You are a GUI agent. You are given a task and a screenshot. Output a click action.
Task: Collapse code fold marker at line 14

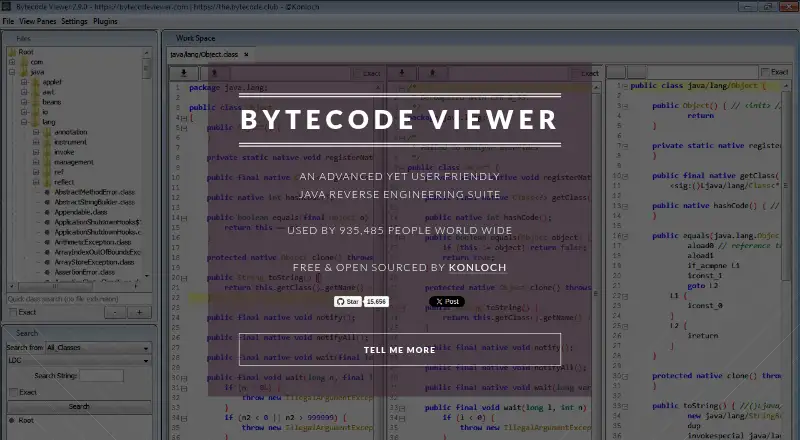click(184, 218)
